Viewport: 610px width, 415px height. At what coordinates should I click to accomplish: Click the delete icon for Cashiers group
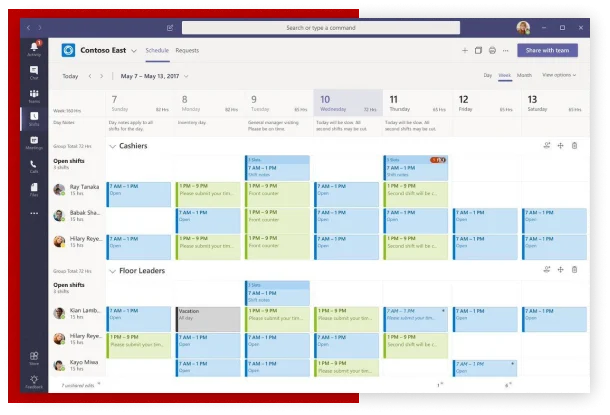[574, 146]
